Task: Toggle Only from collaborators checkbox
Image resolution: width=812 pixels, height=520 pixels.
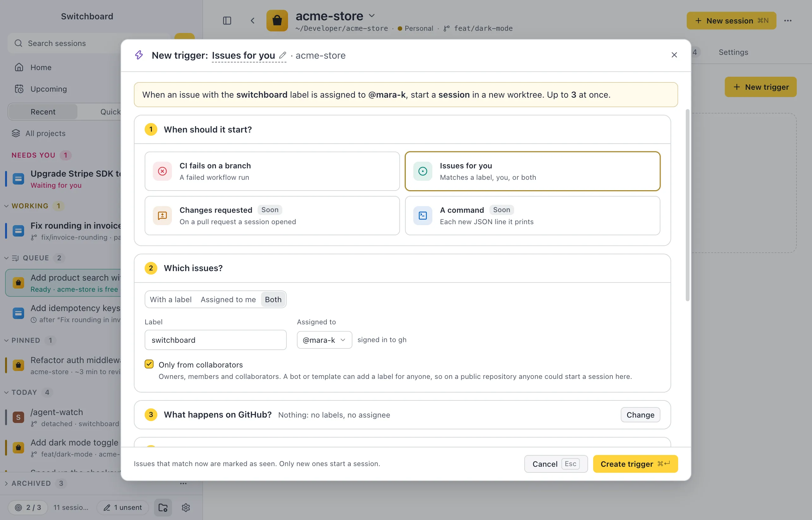Action: point(149,364)
